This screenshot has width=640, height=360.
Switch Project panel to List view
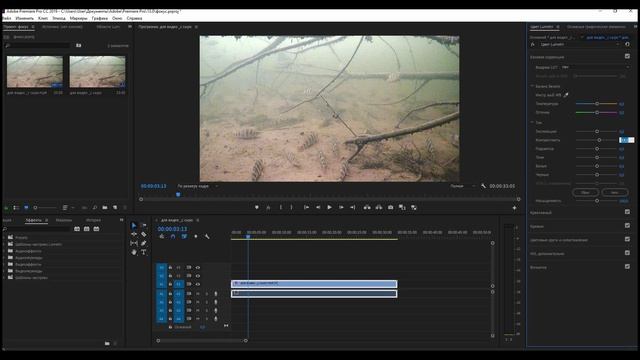click(x=16, y=208)
